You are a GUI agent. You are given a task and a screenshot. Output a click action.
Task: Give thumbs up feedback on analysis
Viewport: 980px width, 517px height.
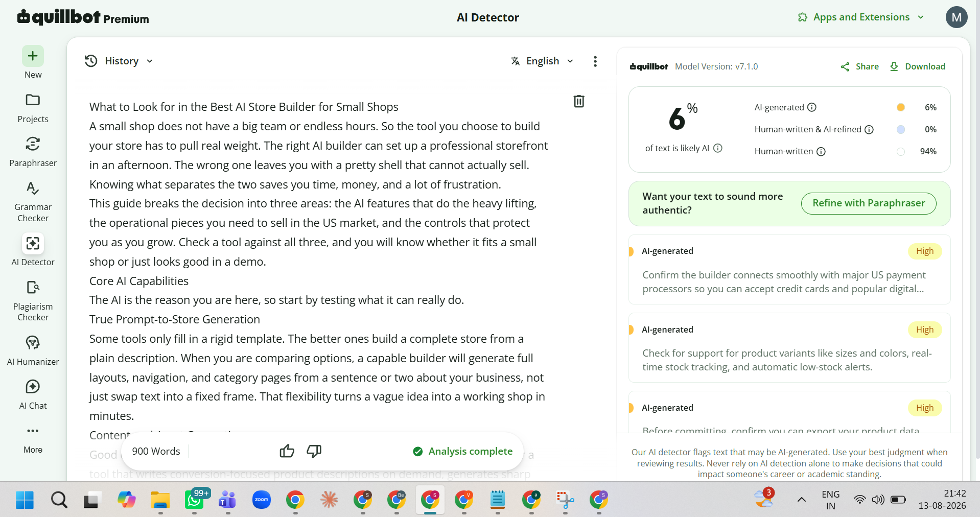(x=287, y=451)
